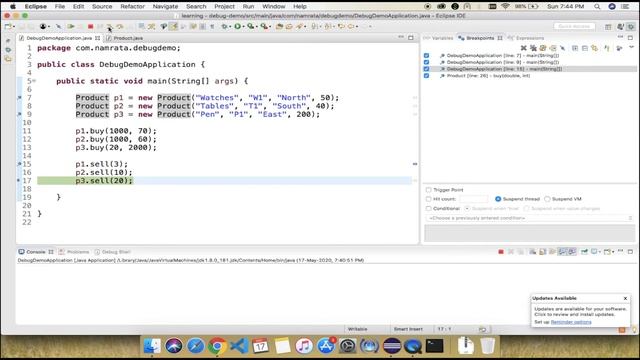Enable the Hit count checkbox

pyautogui.click(x=429, y=199)
